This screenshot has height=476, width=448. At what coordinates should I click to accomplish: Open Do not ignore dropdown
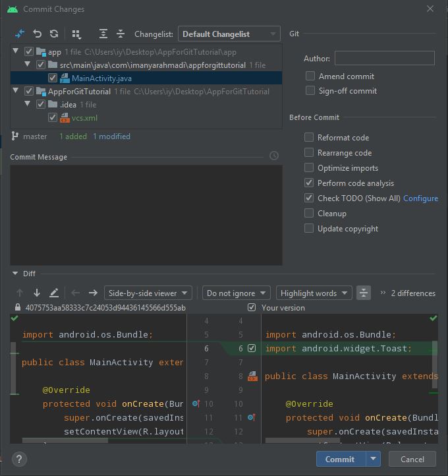pyautogui.click(x=237, y=293)
